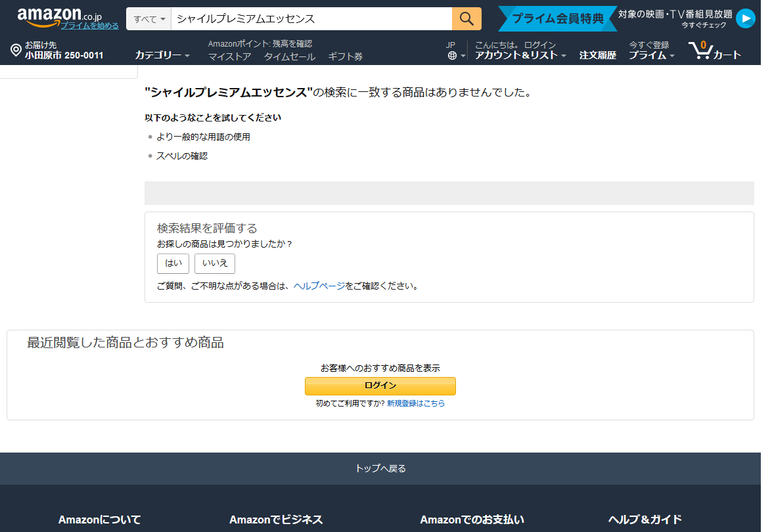Open 注文履歴 order history

click(598, 55)
